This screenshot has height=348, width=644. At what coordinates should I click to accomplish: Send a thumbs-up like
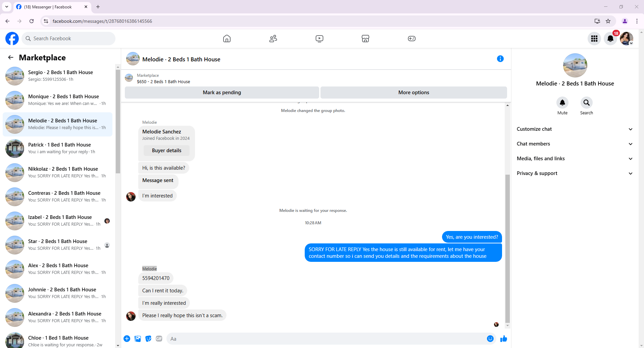503,339
